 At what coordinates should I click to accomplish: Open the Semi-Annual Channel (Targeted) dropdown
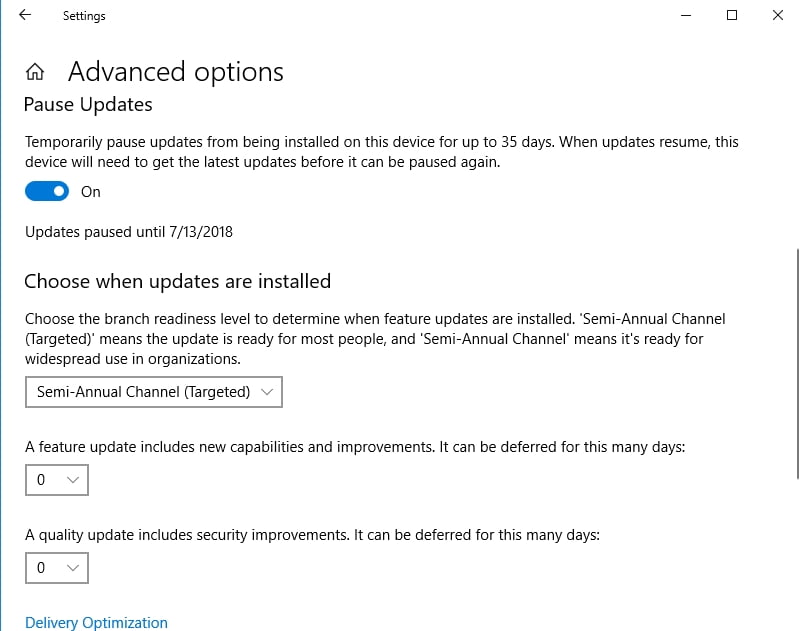153,392
